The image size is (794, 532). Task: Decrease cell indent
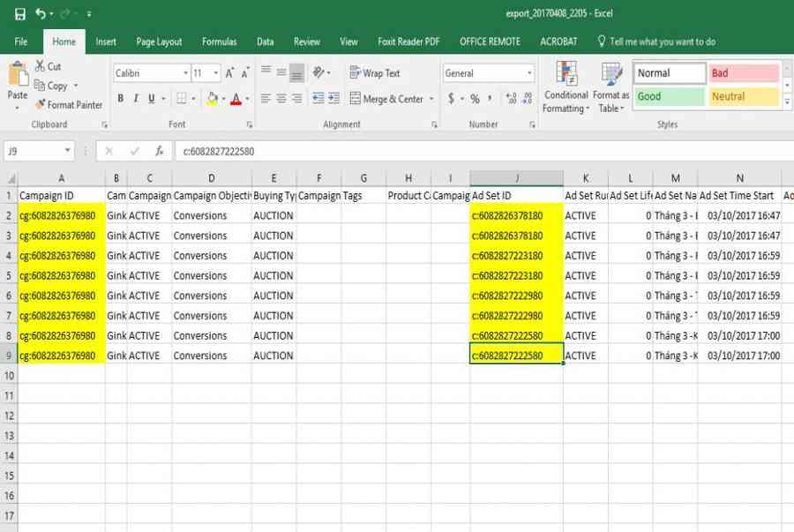click(x=318, y=98)
